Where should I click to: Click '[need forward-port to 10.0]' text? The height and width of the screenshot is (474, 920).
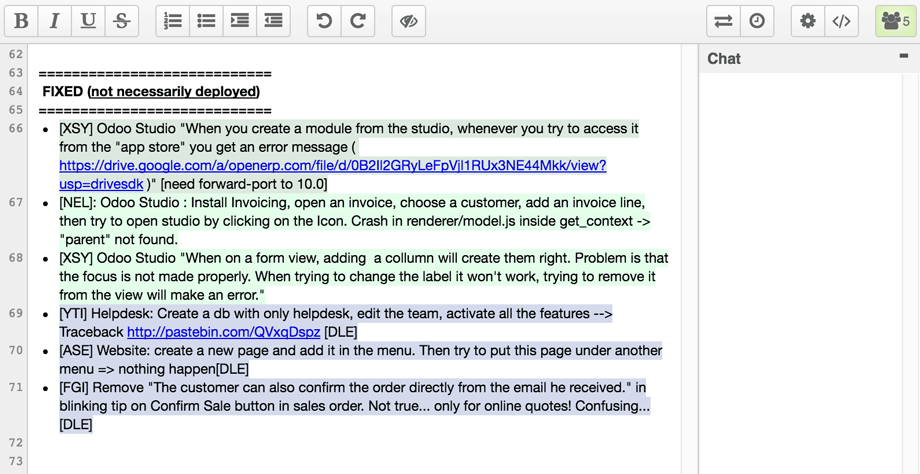pos(243,184)
